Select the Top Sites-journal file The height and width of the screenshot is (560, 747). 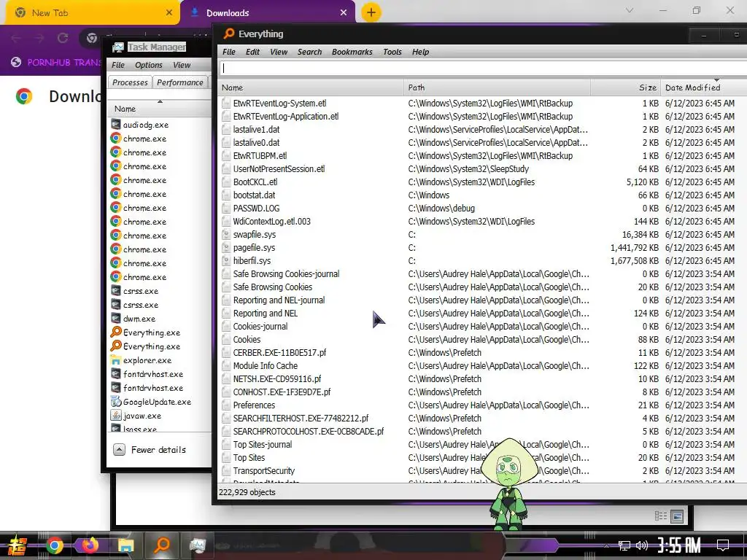point(263,444)
